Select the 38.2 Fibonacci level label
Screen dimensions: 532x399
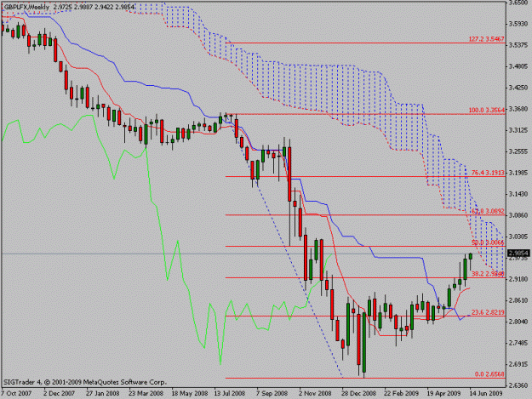pos(488,274)
